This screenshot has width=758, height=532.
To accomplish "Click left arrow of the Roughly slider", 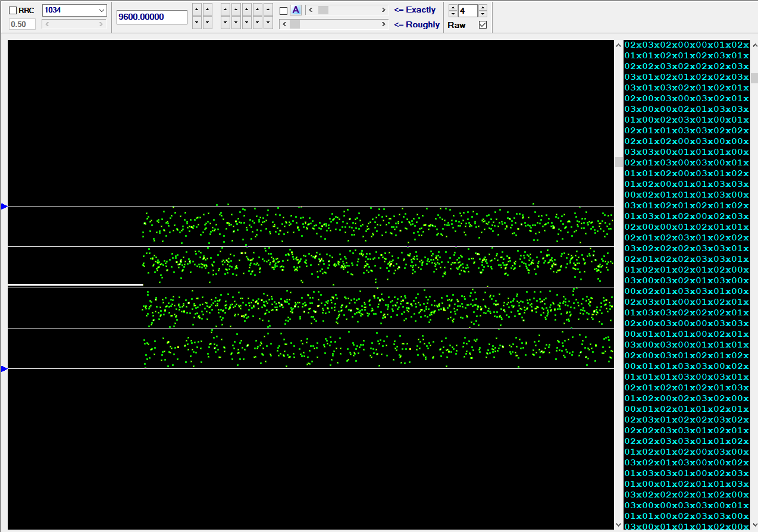I will [284, 24].
